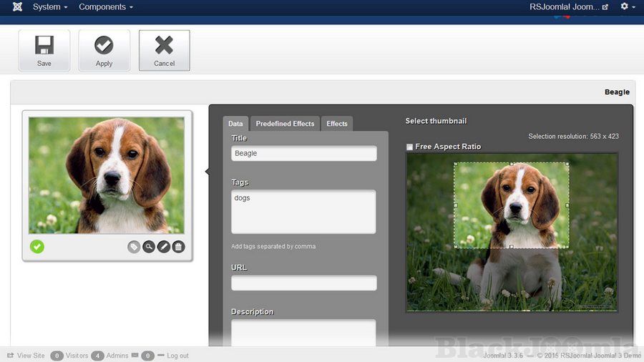This screenshot has height=362, width=644.
Task: Click the Save floppy disk button
Action: click(x=44, y=50)
